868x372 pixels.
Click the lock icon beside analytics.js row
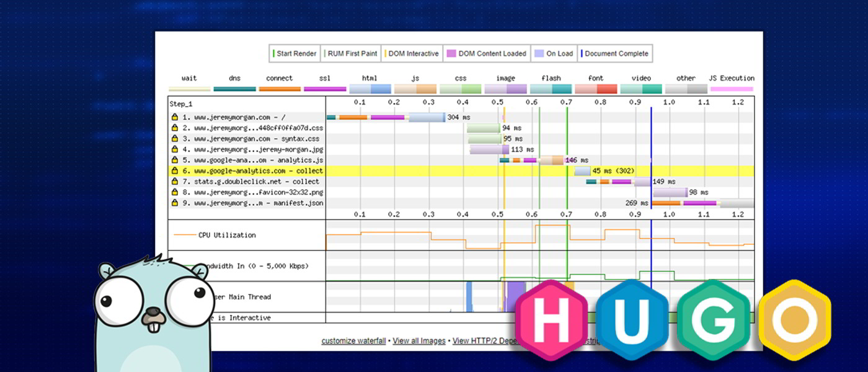(x=175, y=160)
